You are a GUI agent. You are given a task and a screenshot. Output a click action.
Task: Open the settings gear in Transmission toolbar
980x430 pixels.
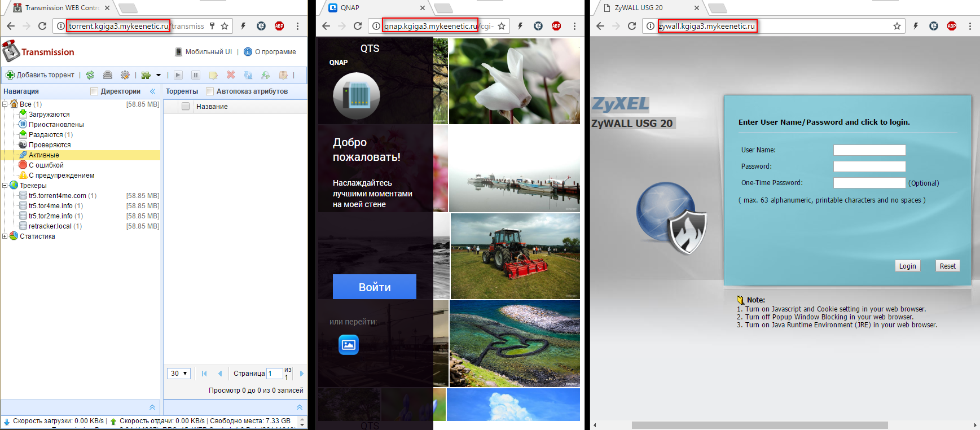pyautogui.click(x=125, y=75)
